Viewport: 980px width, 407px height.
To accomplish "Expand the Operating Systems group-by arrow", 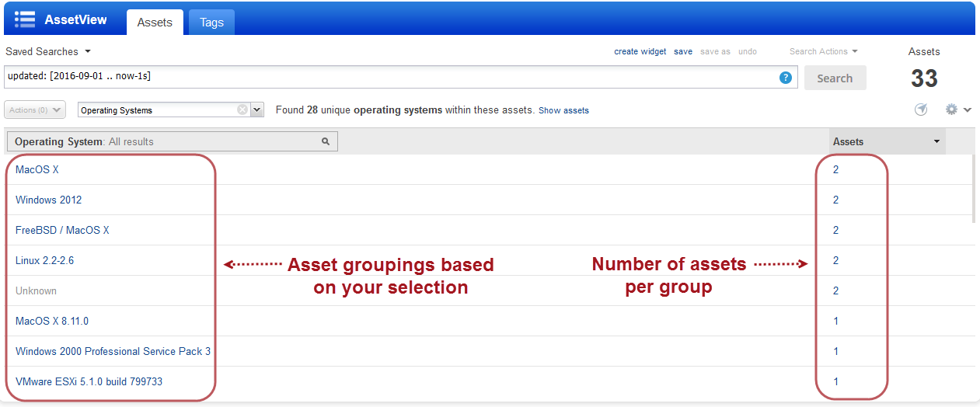I will point(257,110).
